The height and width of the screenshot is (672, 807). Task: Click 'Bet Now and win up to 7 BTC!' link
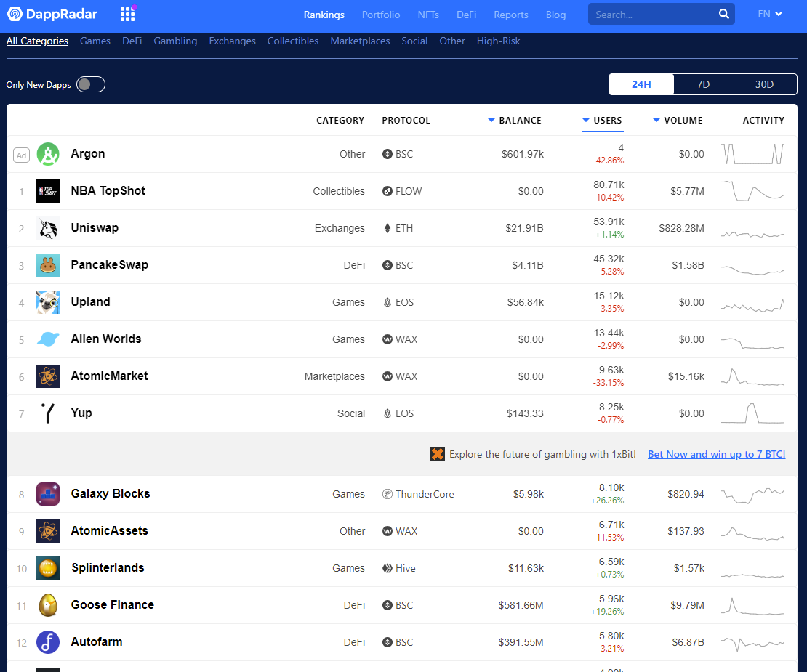coord(716,455)
